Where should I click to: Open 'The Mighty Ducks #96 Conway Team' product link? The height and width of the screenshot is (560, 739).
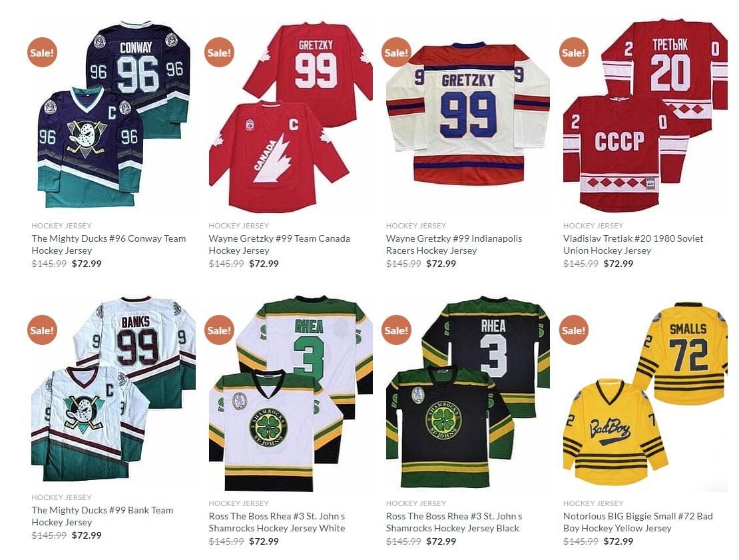109,244
